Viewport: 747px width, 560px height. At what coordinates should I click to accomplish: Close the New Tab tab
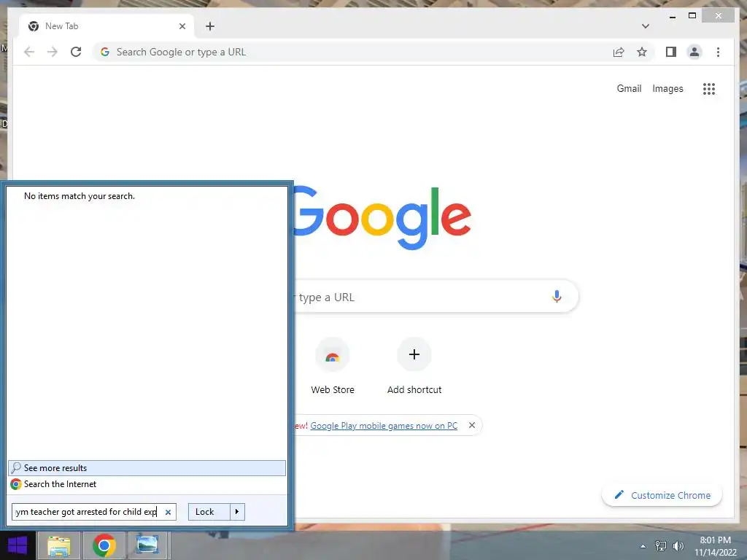tap(182, 26)
